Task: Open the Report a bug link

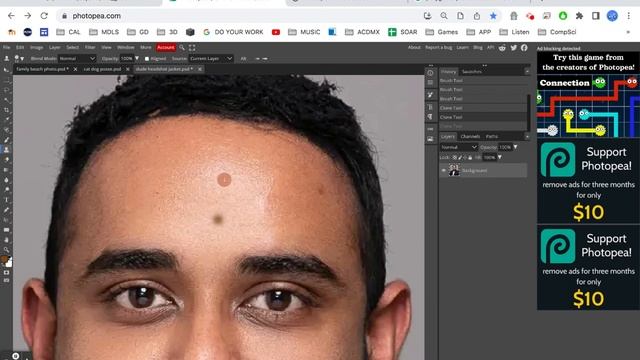Action: [x=438, y=48]
